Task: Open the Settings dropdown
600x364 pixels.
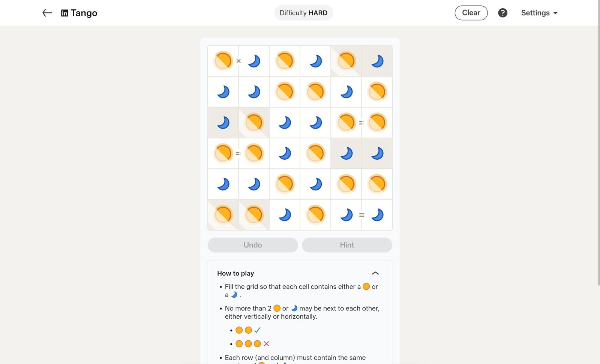Action: (539, 13)
